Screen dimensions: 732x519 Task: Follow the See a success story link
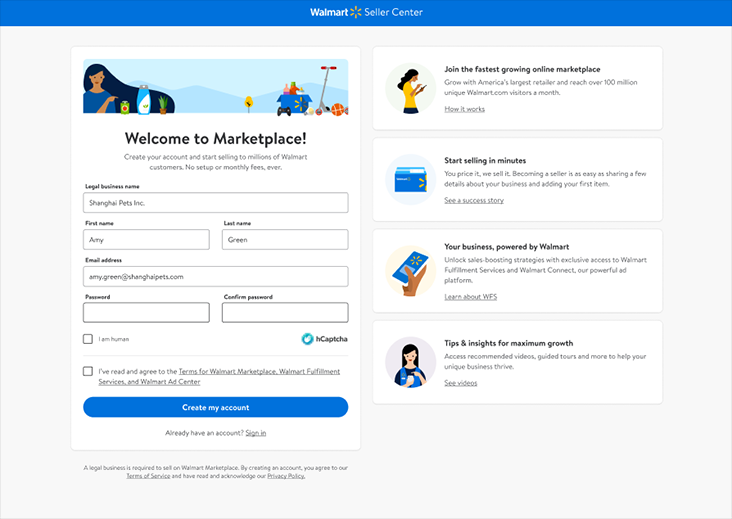(x=474, y=200)
